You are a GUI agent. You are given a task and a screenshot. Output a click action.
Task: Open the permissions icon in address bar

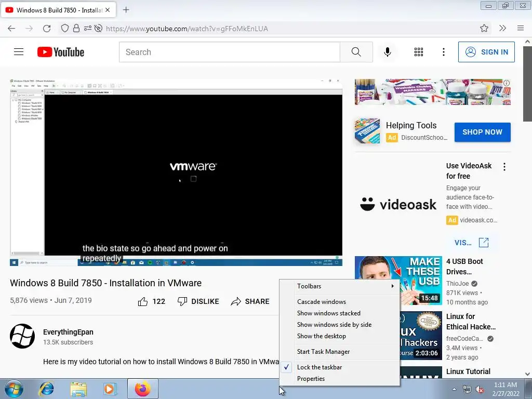87,28
